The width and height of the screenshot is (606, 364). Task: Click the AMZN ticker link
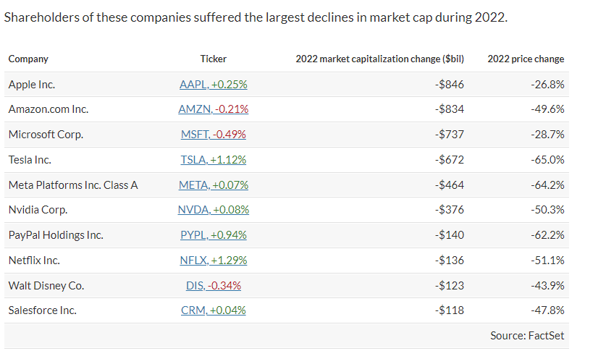213,109
